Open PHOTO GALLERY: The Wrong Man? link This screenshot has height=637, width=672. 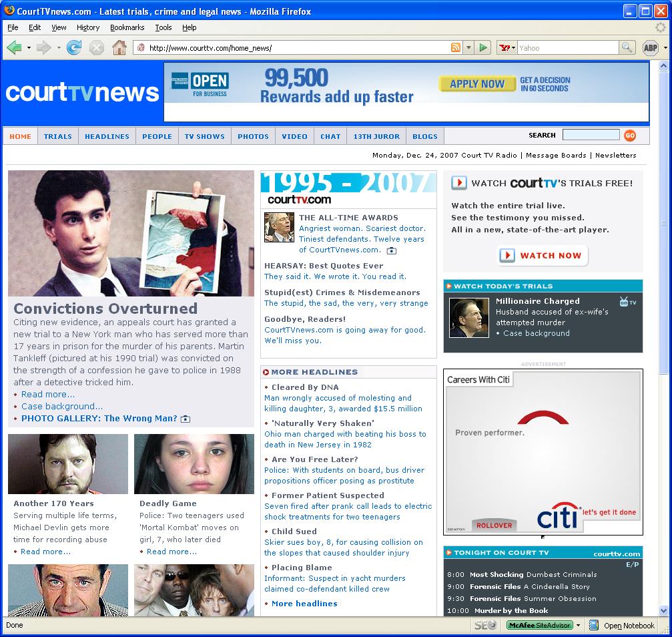pyautogui.click(x=99, y=419)
